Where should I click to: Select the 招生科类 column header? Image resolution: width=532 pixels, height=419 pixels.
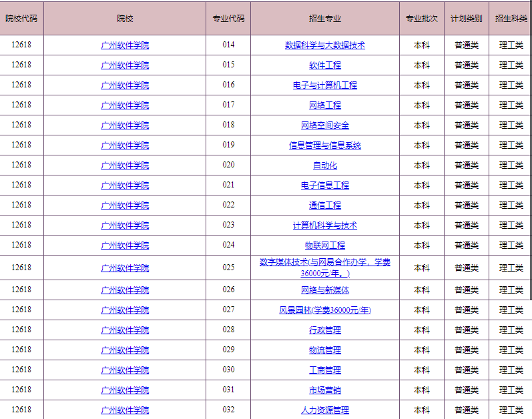(511, 18)
